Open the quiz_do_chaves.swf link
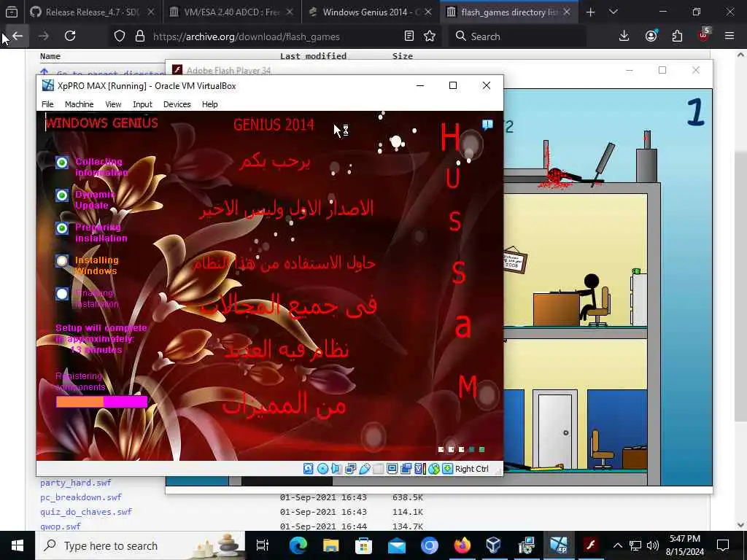The image size is (747, 560). pos(86,512)
